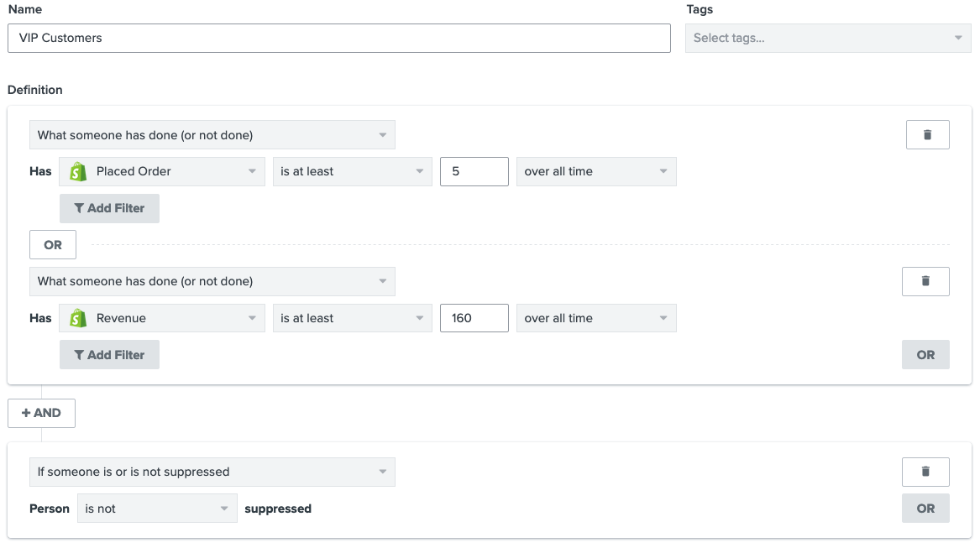Click Shopify icon next to Revenue

click(x=78, y=318)
